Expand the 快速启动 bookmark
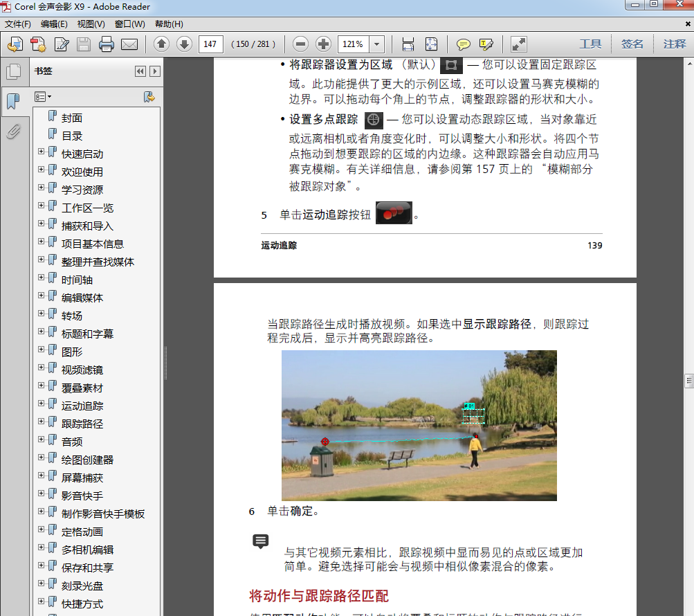Viewport: 694px width, 616px height. tap(41, 152)
